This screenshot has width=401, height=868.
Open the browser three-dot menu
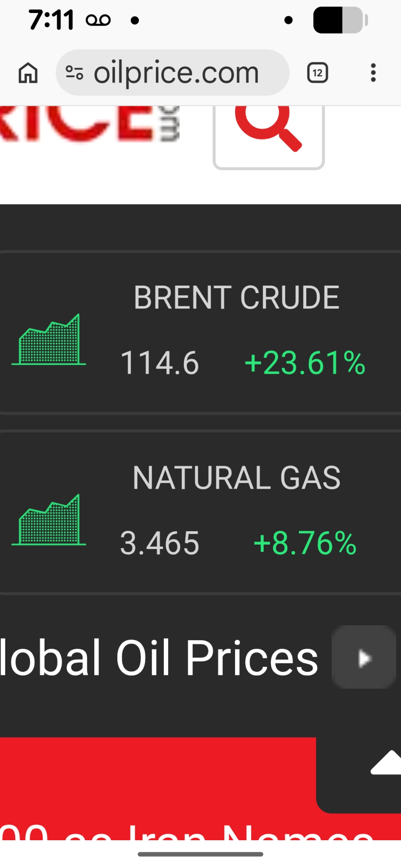click(x=373, y=72)
